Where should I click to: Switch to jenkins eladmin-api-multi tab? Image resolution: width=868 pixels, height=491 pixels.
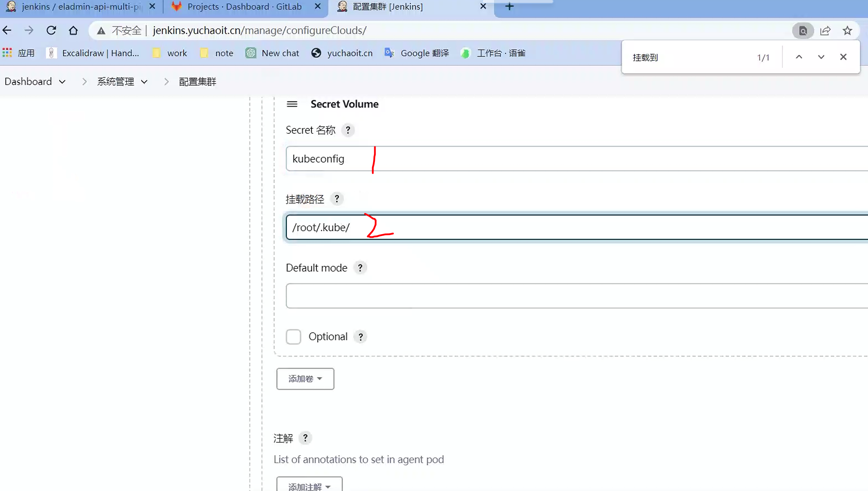[80, 7]
